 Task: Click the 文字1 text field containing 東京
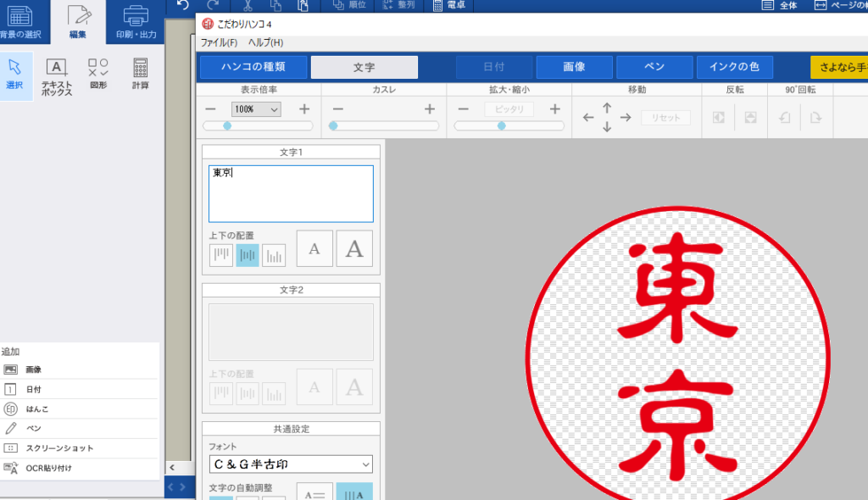pos(291,193)
